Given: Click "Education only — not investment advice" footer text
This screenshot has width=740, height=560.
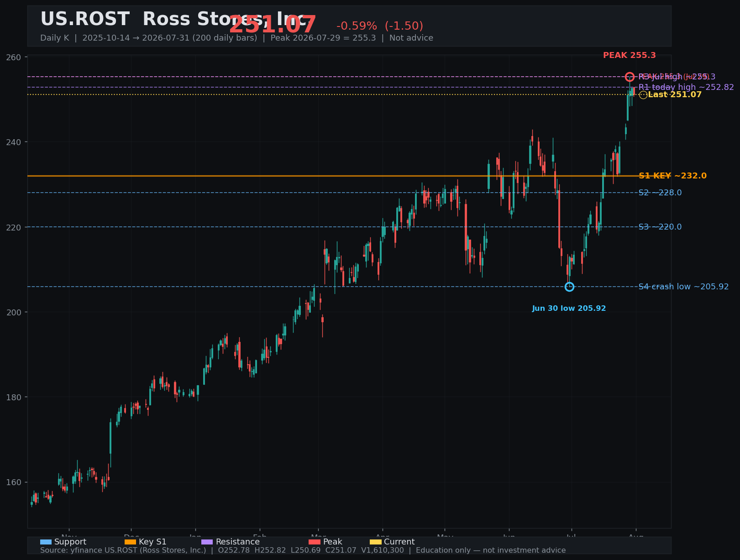Looking at the screenshot, I should [x=491, y=550].
